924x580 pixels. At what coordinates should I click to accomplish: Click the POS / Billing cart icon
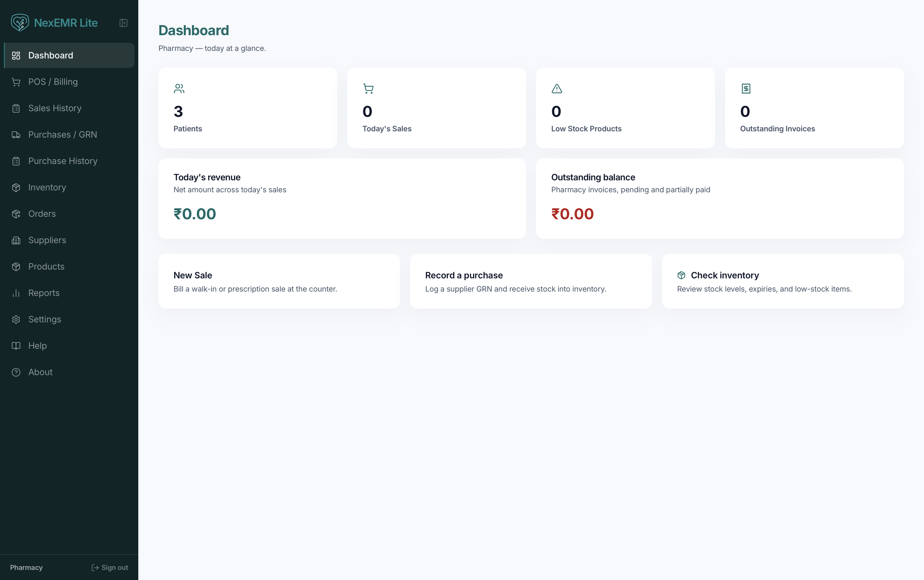point(16,82)
